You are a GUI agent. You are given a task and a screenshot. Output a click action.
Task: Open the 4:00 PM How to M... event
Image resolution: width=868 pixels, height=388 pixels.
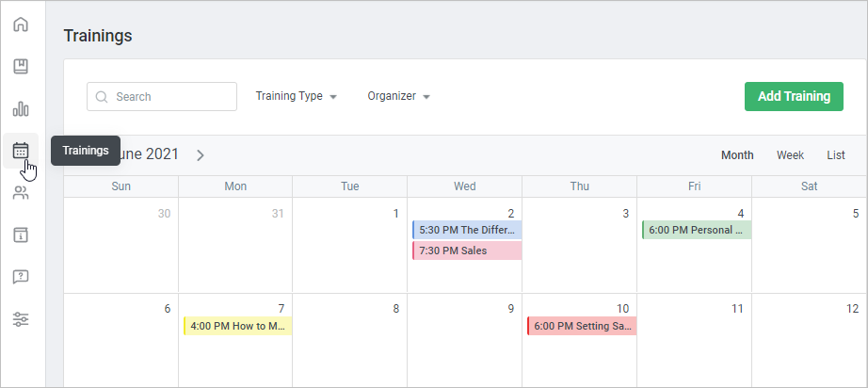(x=238, y=326)
